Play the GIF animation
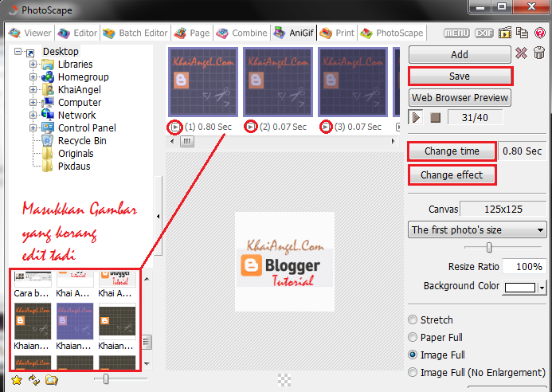552x392 pixels. (x=416, y=117)
